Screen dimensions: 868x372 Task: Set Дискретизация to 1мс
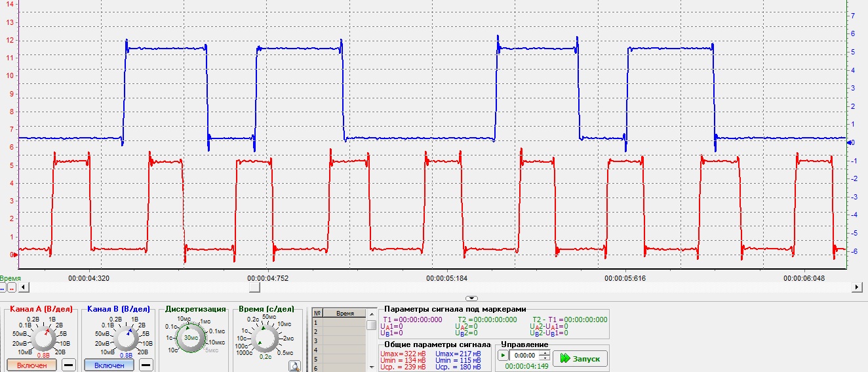(205, 321)
